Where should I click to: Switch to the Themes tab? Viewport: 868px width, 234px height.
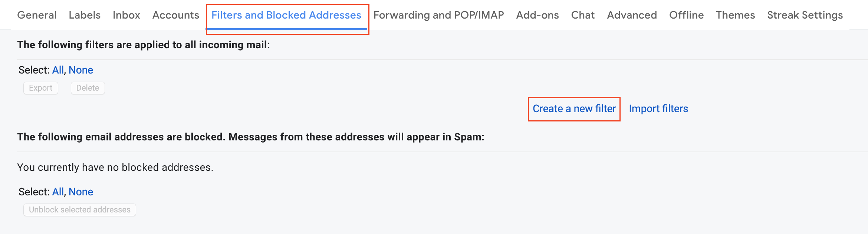(735, 15)
